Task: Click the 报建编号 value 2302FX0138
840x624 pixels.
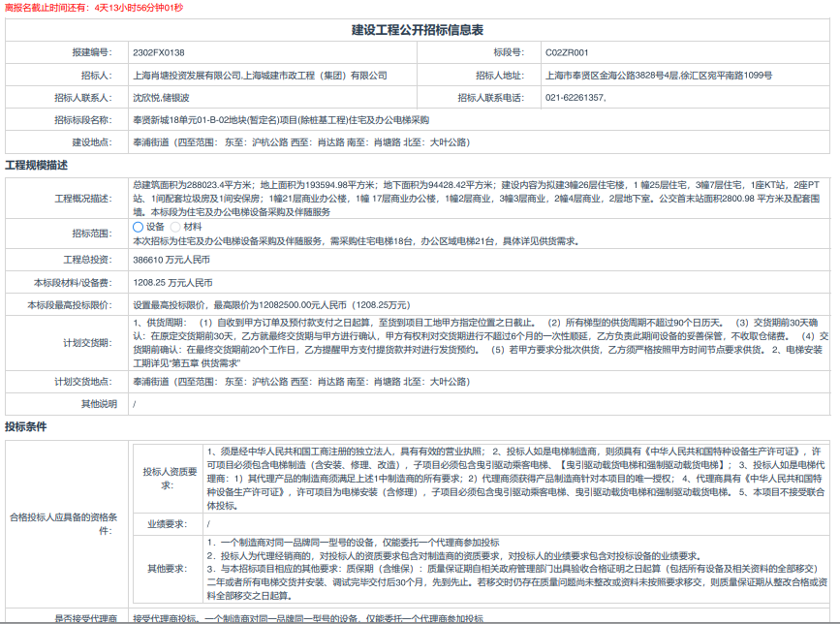Action: point(158,51)
